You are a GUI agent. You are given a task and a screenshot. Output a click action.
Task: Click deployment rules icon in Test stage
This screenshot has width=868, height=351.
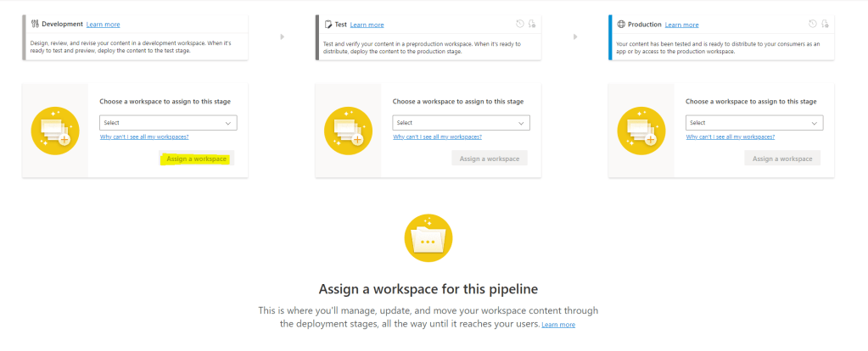point(531,25)
